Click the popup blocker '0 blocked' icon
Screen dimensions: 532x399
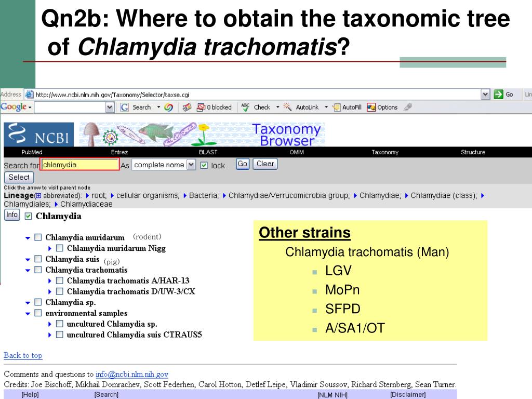click(x=201, y=107)
